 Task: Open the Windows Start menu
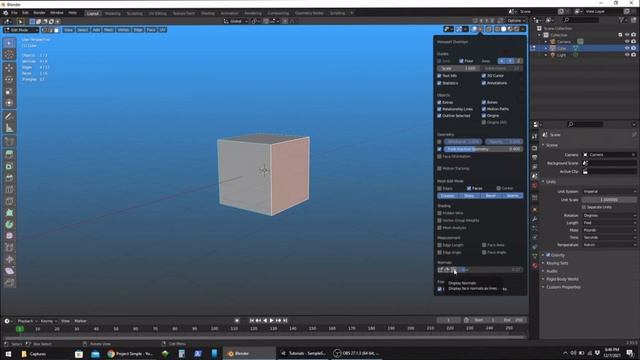coord(8,353)
